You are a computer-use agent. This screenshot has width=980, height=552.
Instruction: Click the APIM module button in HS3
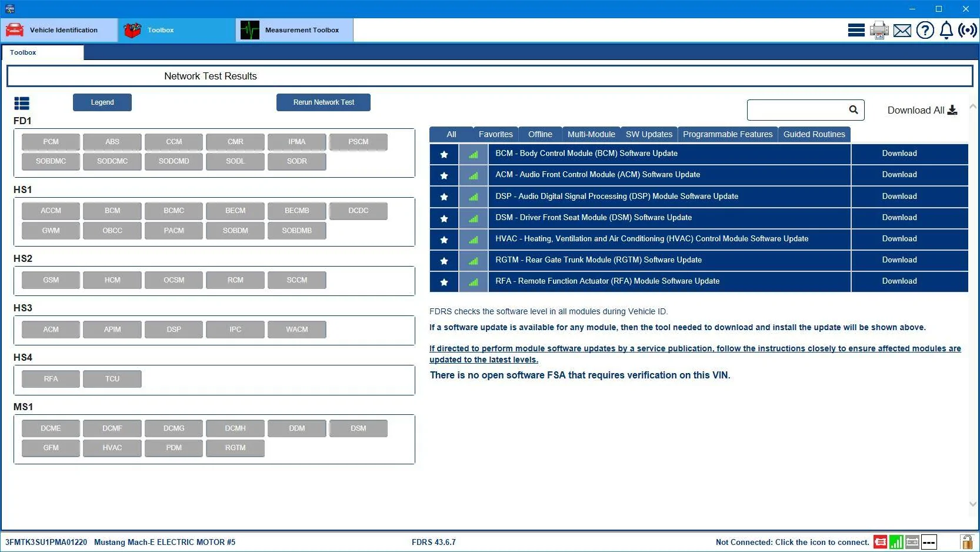coord(112,330)
